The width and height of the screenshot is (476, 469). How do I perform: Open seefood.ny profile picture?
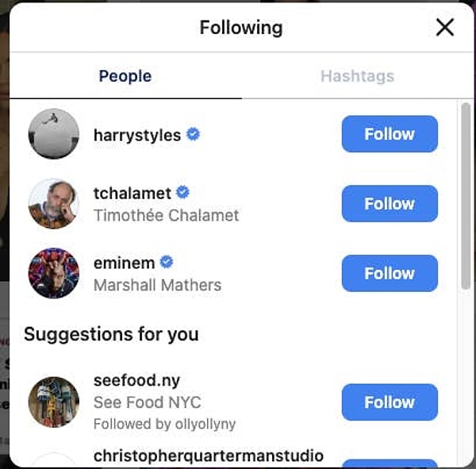click(54, 402)
